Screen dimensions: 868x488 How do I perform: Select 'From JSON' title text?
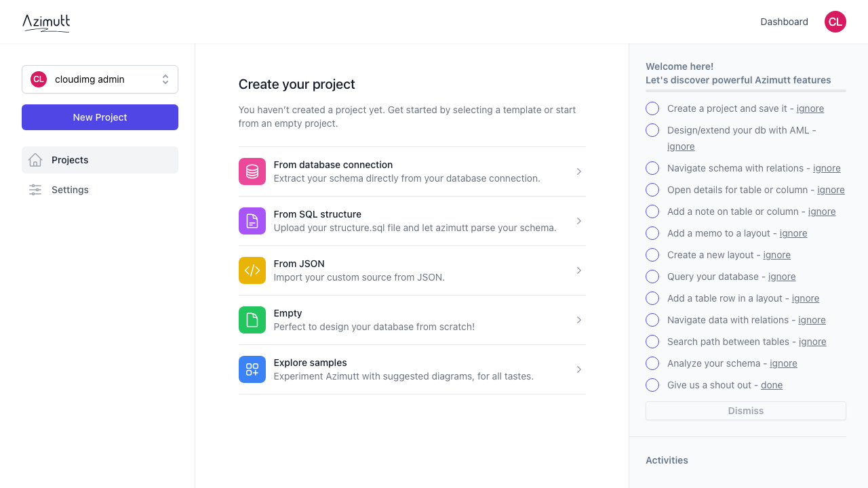pos(299,264)
